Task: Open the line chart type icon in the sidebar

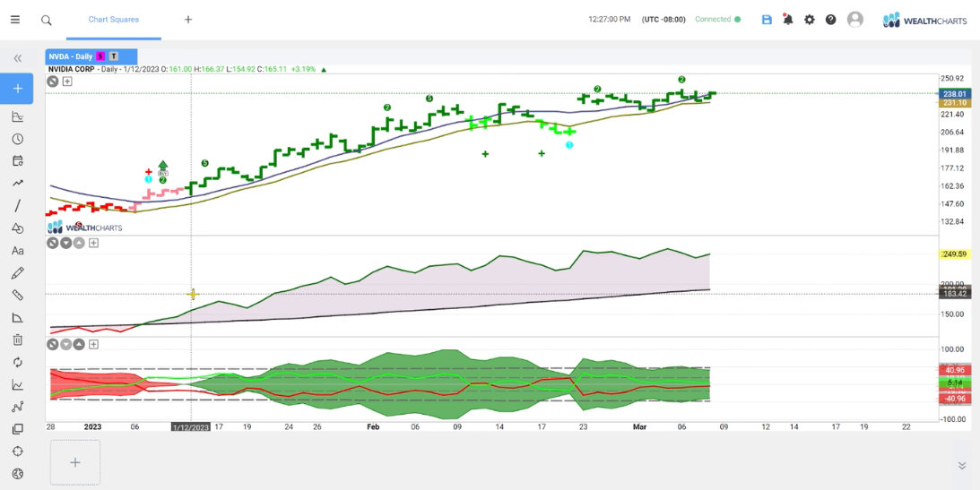Action: tap(18, 384)
